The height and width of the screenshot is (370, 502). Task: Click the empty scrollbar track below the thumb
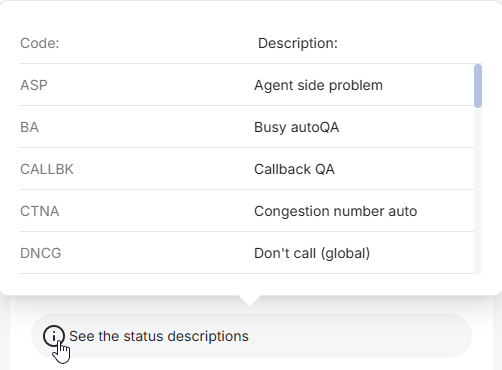478,191
